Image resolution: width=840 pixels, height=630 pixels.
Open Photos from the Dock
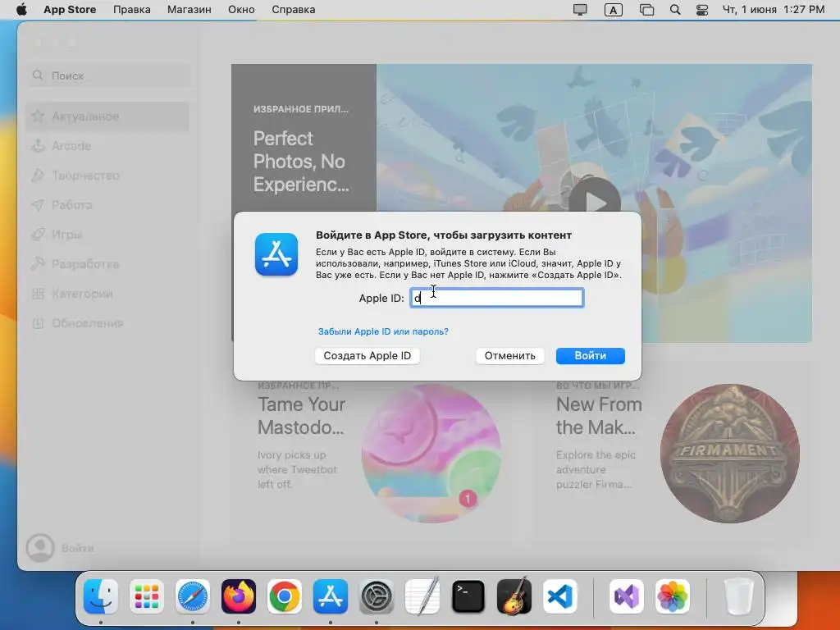click(x=673, y=596)
